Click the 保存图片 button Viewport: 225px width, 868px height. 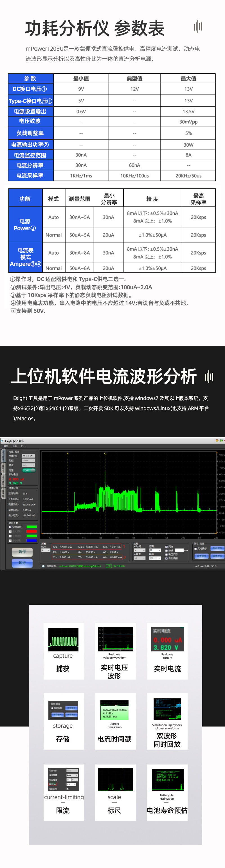(201, 556)
